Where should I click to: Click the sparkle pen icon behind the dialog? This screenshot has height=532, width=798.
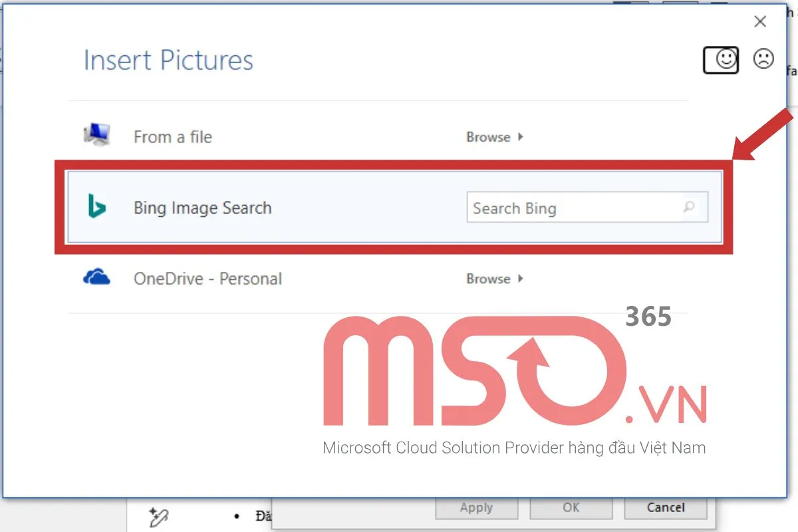coord(157,516)
